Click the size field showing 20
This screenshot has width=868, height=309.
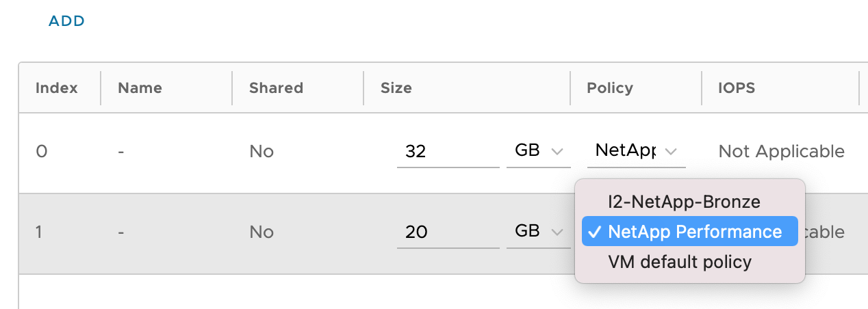(x=448, y=232)
